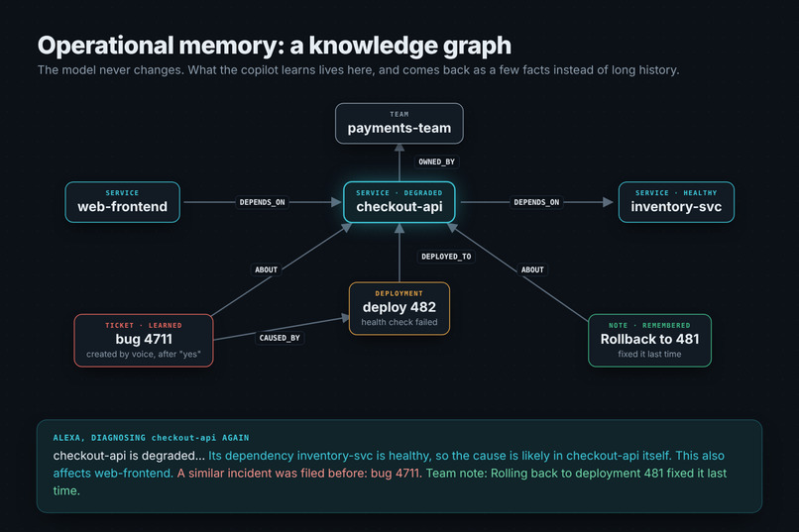Viewport: 799px width, 532px height.
Task: Select the Rollback to 481 note node
Action: tap(649, 340)
